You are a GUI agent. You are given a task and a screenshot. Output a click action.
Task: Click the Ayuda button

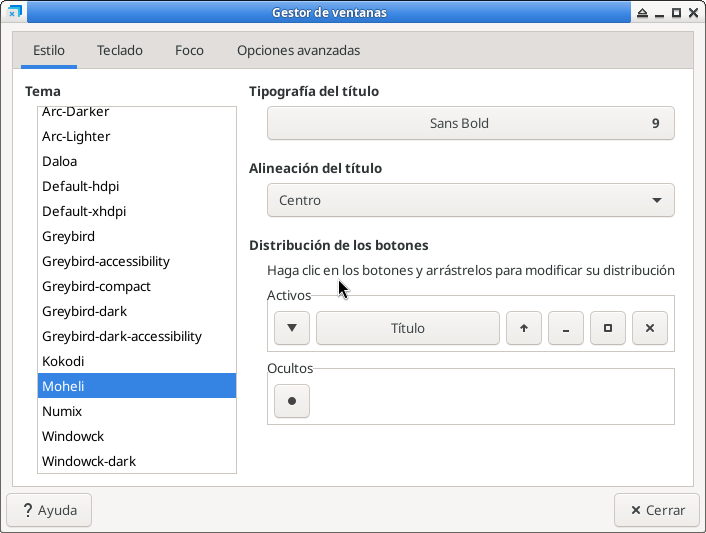pos(49,510)
